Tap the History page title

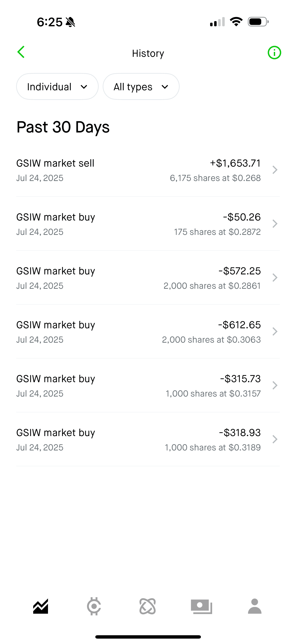tap(148, 53)
